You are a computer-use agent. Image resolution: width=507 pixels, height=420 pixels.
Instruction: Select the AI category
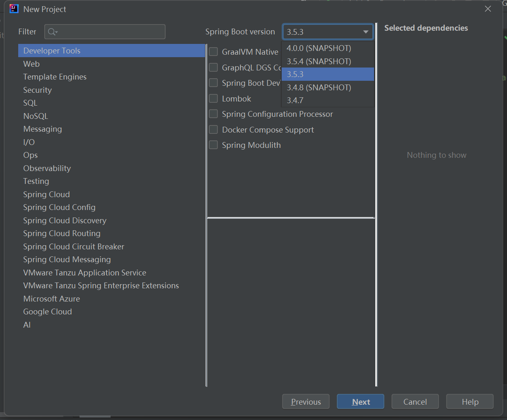[111, 325]
